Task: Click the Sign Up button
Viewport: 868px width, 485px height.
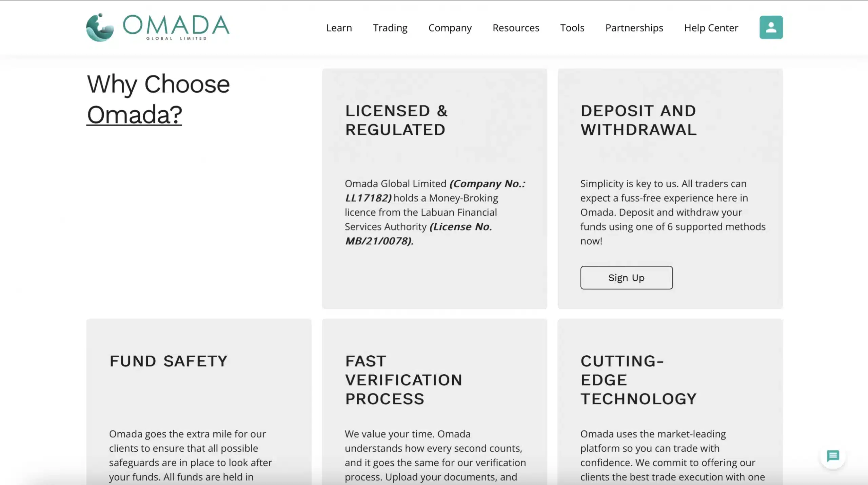Action: click(627, 278)
